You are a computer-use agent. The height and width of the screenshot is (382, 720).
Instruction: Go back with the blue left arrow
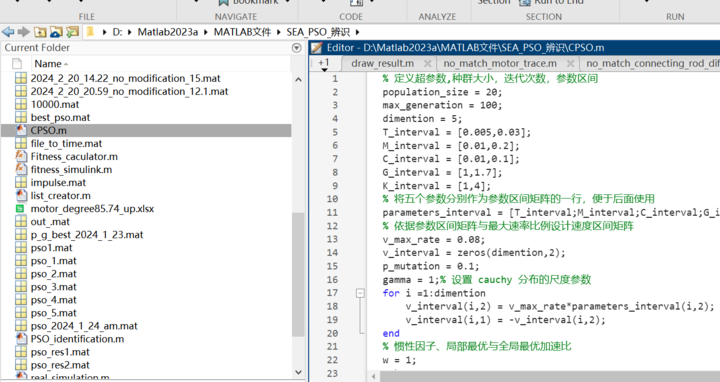[x=8, y=32]
